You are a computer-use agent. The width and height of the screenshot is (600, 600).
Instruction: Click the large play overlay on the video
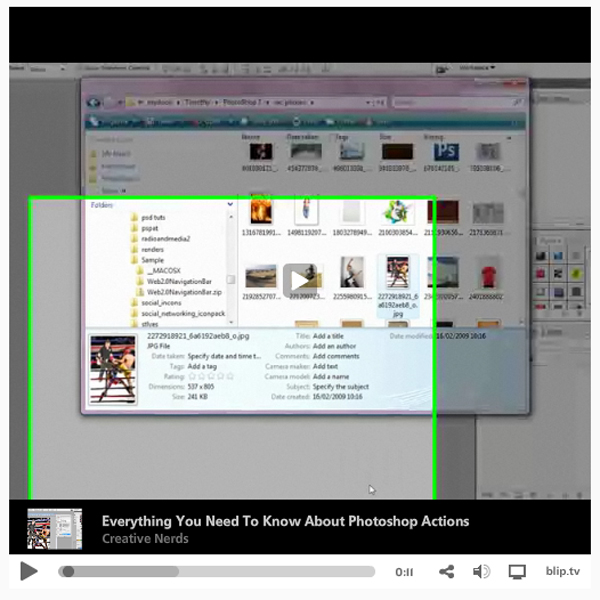pos(299,280)
